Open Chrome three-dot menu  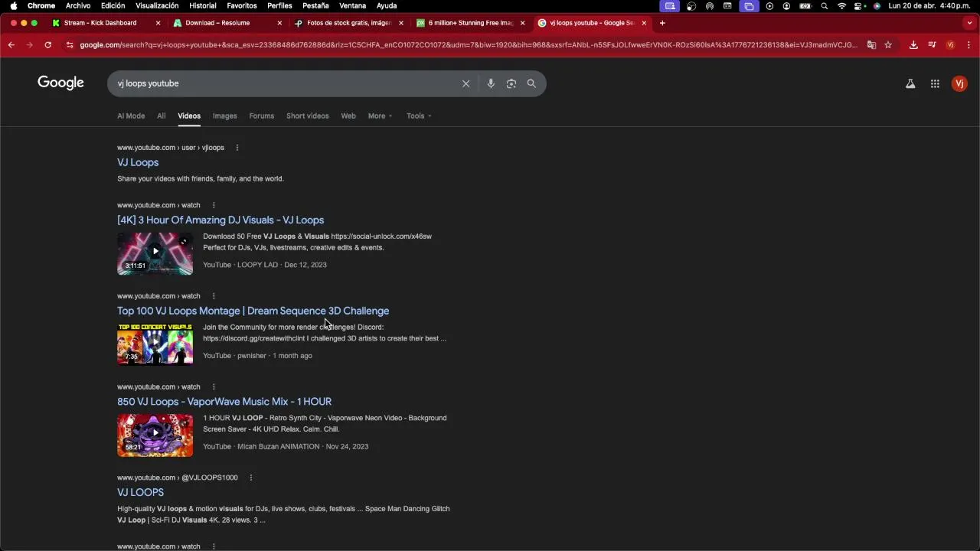968,45
